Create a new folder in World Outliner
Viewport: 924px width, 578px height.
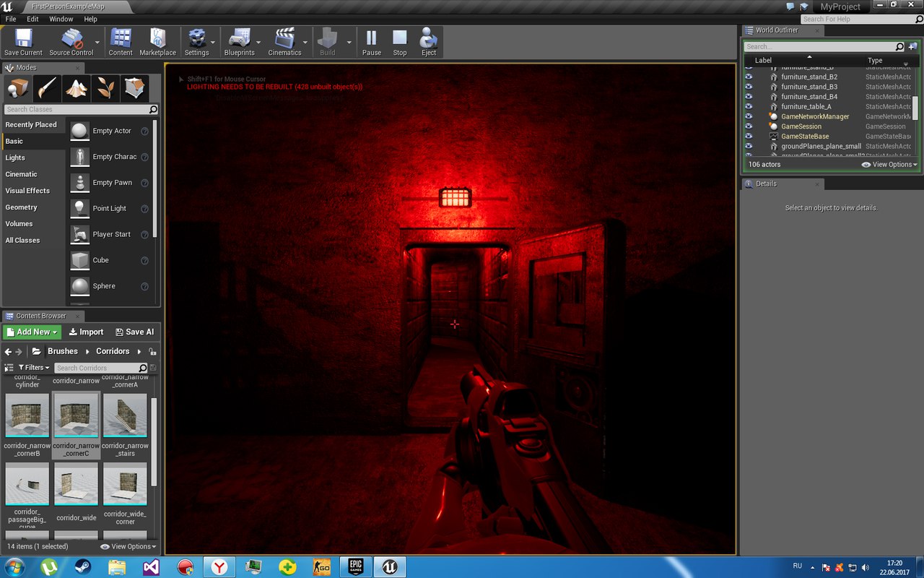(912, 46)
